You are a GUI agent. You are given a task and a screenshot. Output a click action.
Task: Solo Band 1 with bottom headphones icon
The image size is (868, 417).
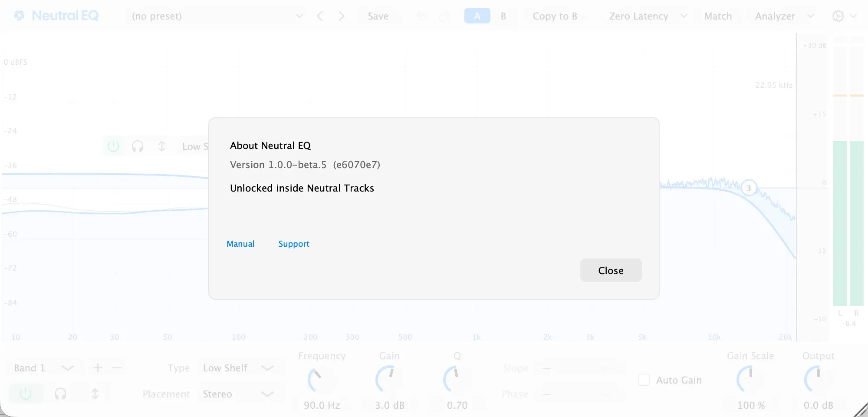[x=60, y=394]
